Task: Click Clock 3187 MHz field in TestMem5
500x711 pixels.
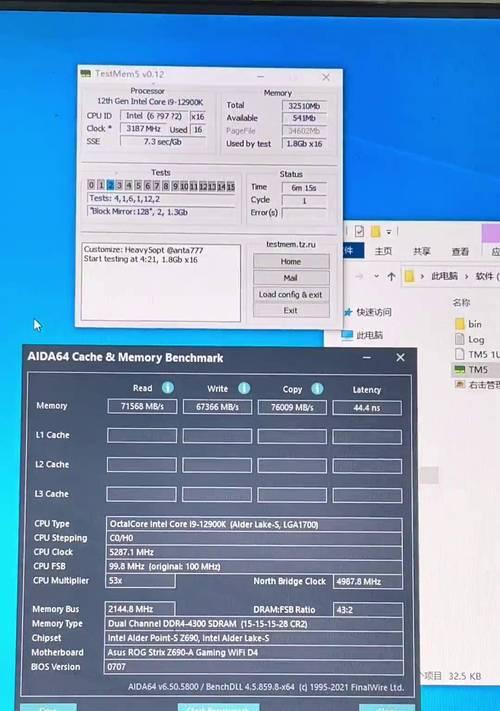Action: point(143,129)
